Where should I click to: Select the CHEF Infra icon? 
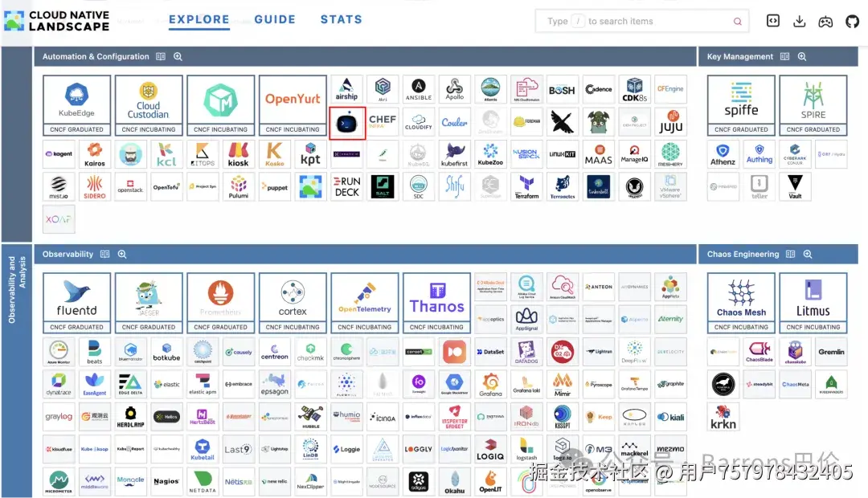(x=383, y=122)
